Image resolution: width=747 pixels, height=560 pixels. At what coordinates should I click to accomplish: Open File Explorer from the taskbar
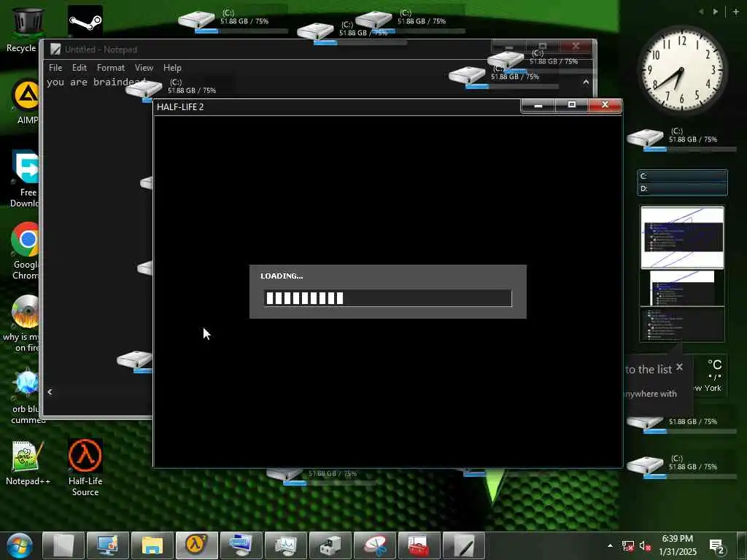tap(152, 545)
